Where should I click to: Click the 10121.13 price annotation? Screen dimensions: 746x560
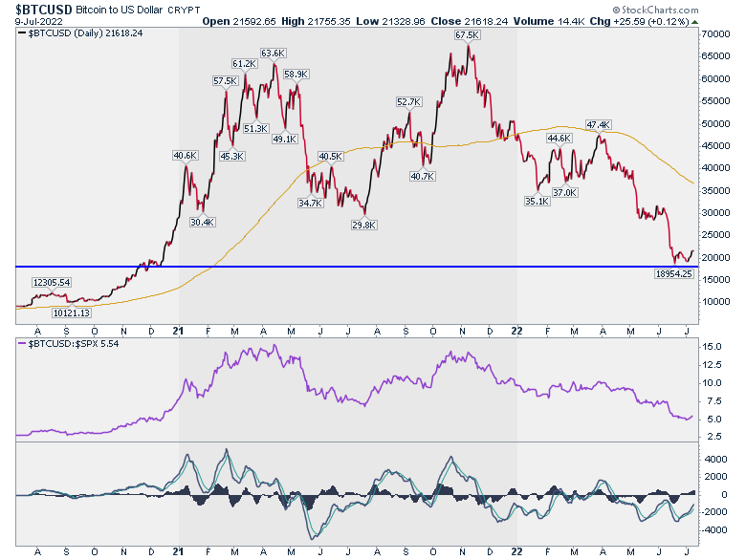pyautogui.click(x=72, y=312)
